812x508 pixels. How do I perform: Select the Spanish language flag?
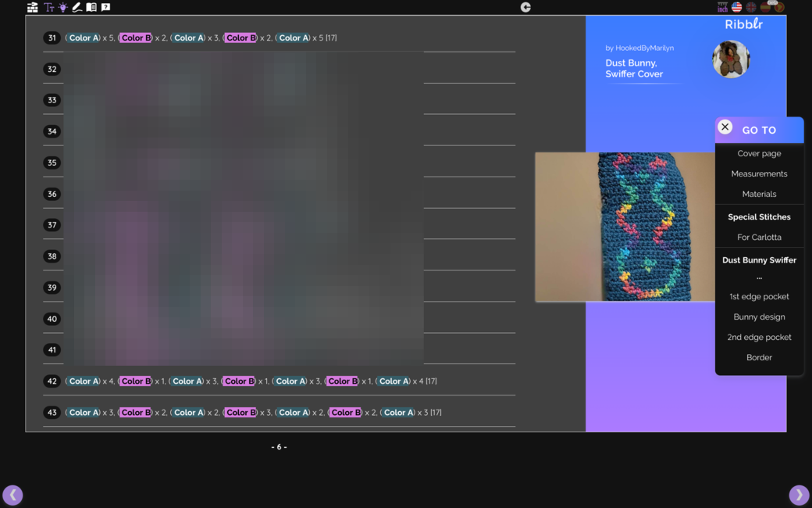point(765,7)
